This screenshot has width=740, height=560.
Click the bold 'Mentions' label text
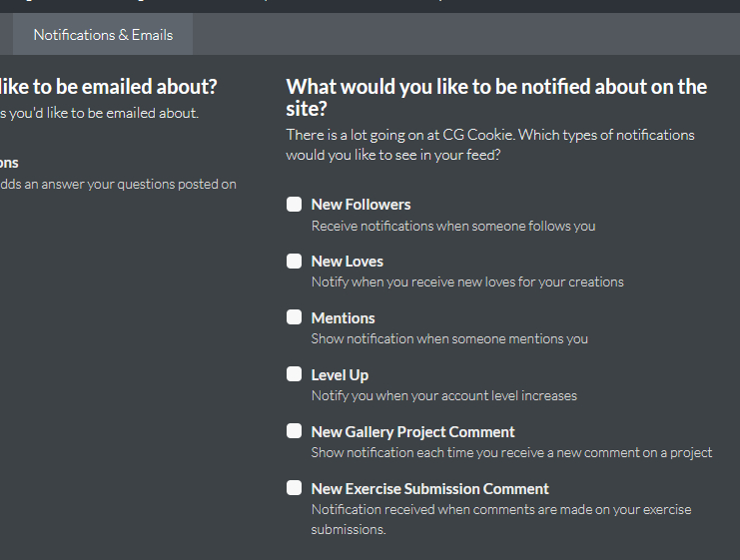pos(343,318)
